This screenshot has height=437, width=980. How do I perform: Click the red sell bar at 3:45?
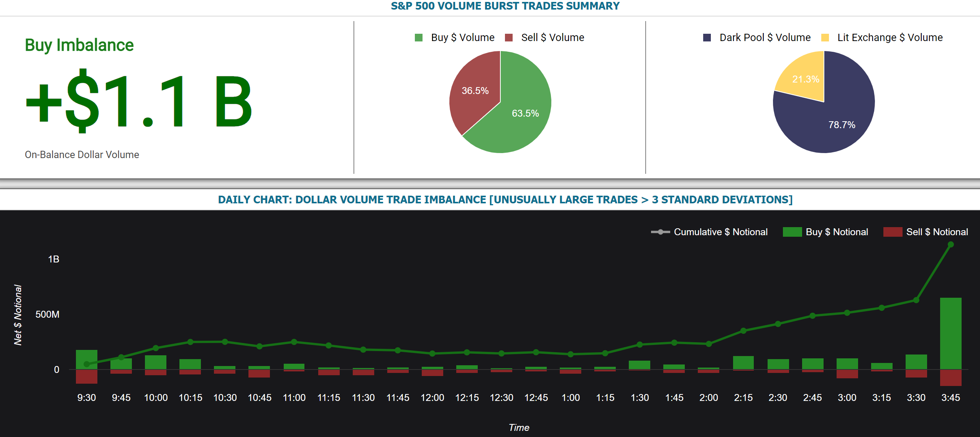[x=950, y=378]
